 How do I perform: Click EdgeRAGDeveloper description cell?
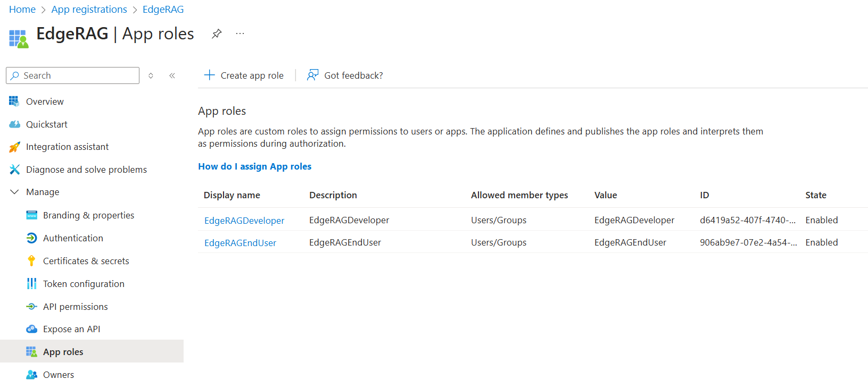click(349, 220)
